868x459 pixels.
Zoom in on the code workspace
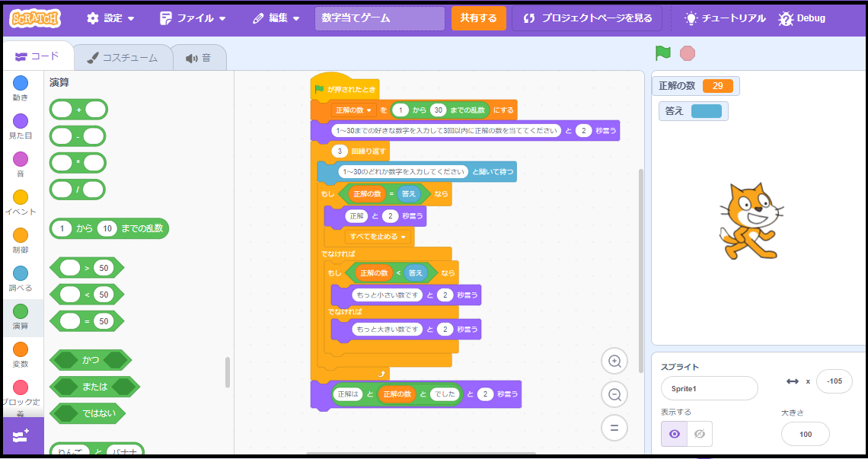pyautogui.click(x=614, y=361)
